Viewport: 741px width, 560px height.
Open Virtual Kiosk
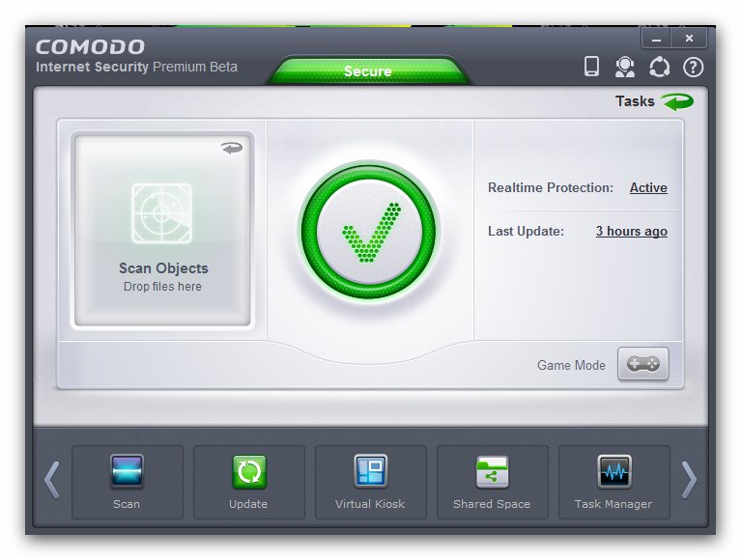coord(371,482)
